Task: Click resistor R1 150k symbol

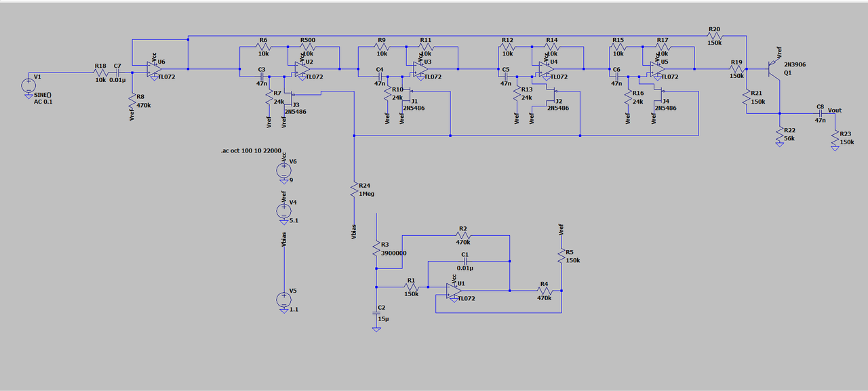Action: point(411,286)
